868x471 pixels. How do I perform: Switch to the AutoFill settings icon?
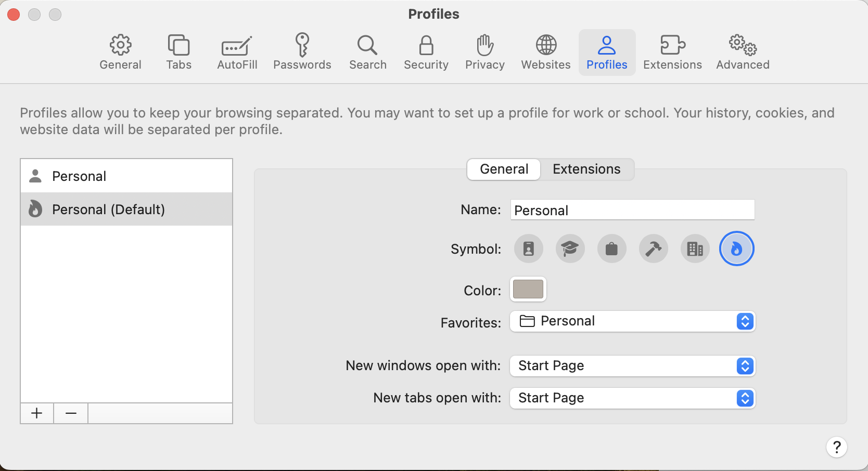pyautogui.click(x=237, y=52)
